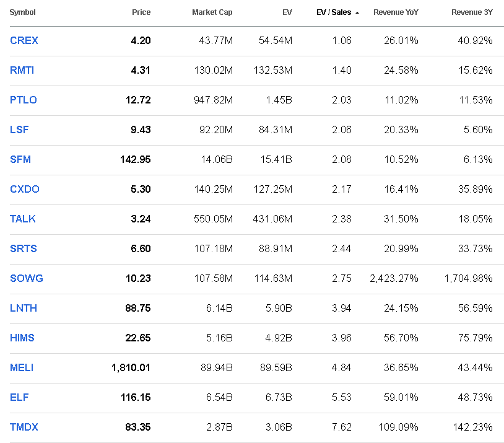Viewport: 504px width, 443px height.
Task: Select TMDX price 83.35
Action: tap(138, 427)
